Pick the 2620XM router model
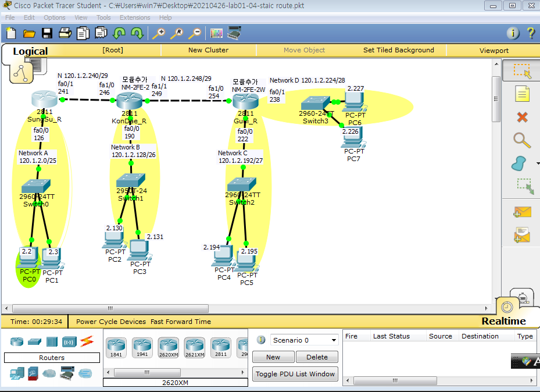This screenshot has width=540, height=392. (x=169, y=347)
